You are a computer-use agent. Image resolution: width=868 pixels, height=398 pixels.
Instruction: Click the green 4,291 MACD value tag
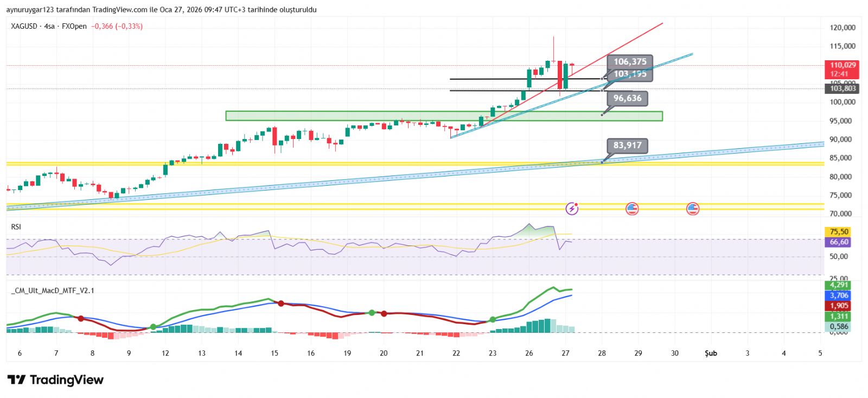[x=839, y=285]
